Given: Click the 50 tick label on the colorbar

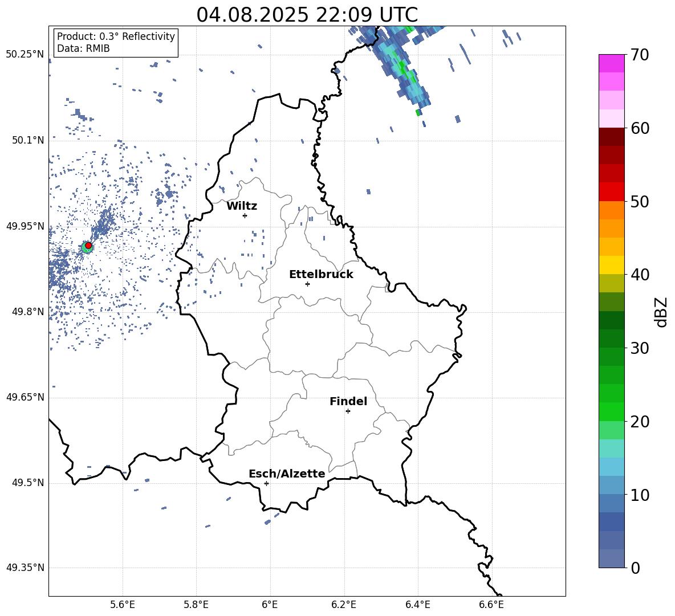Looking at the screenshot, I should (640, 202).
